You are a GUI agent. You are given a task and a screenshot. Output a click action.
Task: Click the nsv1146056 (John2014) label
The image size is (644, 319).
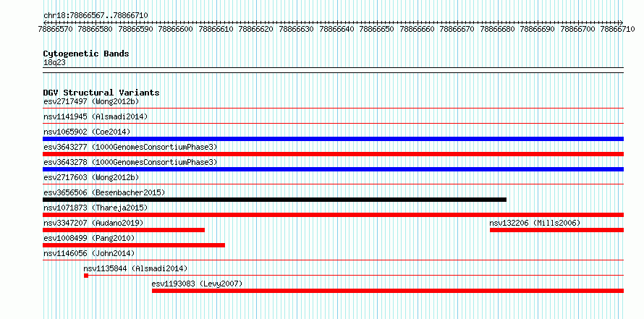89,253
